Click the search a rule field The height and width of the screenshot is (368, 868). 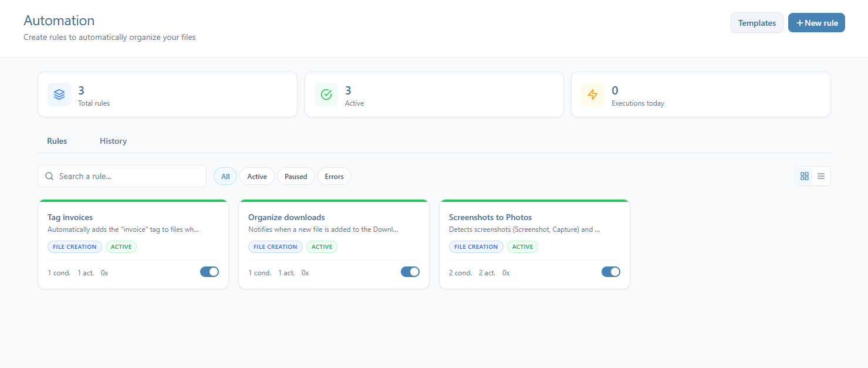pyautogui.click(x=122, y=176)
